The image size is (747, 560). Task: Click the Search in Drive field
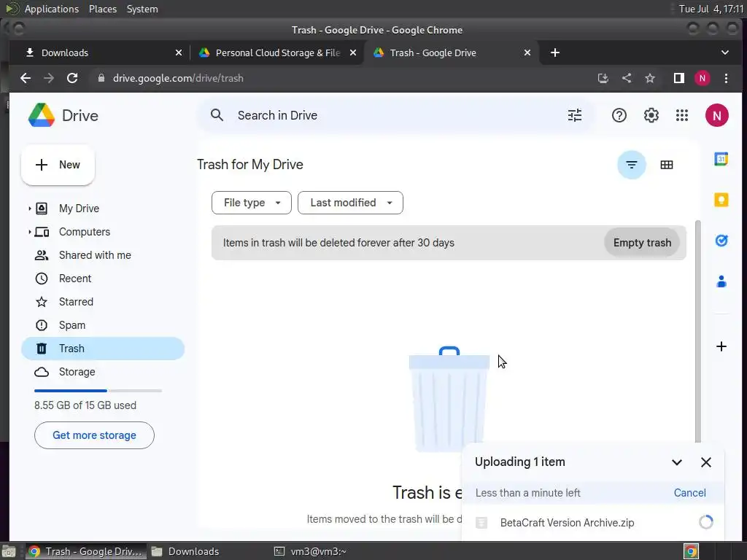(395, 115)
